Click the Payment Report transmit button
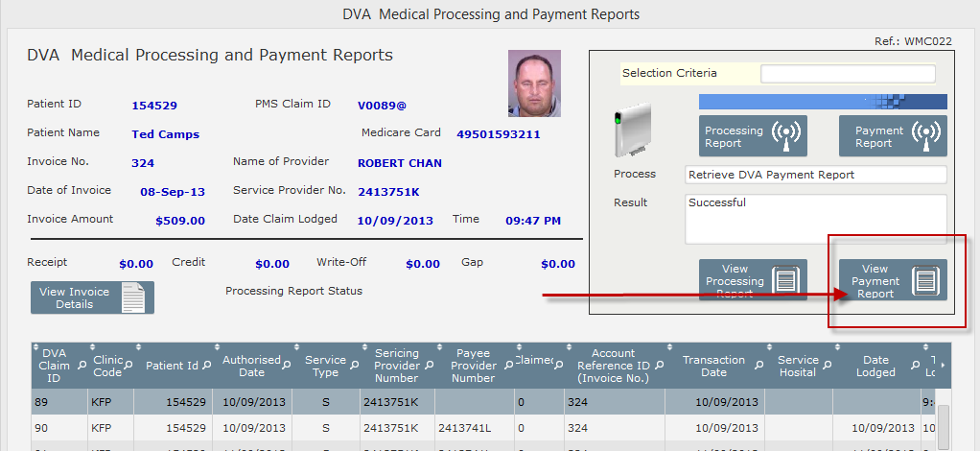The width and height of the screenshot is (980, 451). [x=893, y=135]
